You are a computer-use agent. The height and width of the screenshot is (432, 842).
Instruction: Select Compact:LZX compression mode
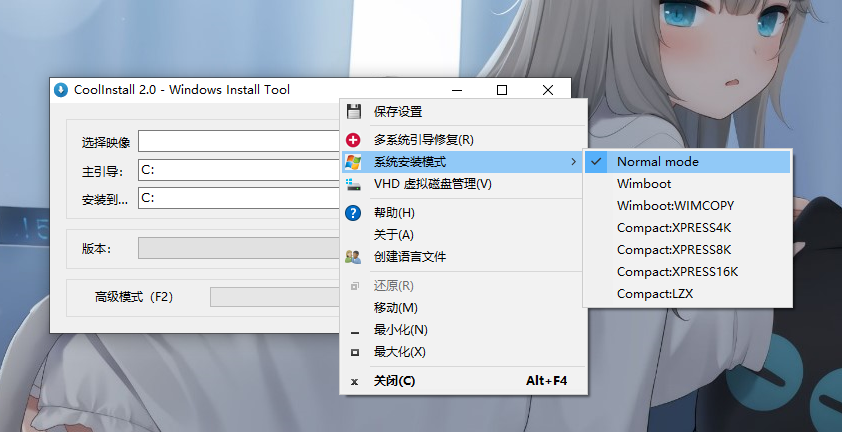(x=687, y=294)
